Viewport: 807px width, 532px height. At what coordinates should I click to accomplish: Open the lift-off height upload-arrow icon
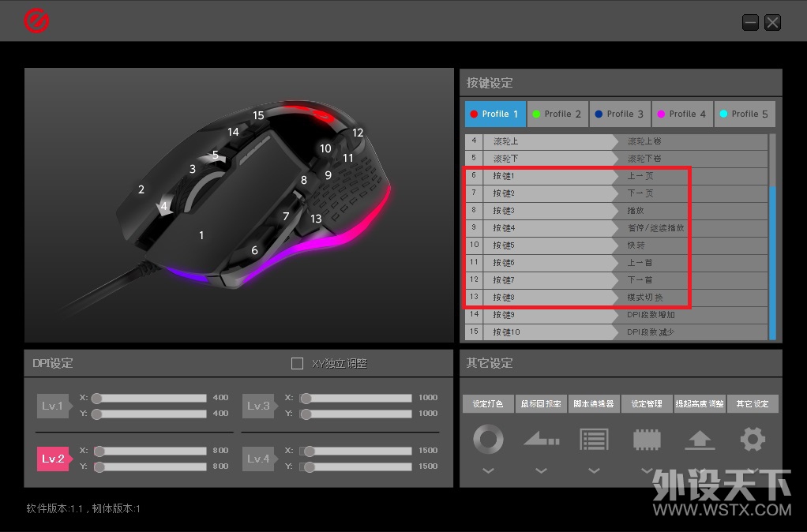(700, 440)
